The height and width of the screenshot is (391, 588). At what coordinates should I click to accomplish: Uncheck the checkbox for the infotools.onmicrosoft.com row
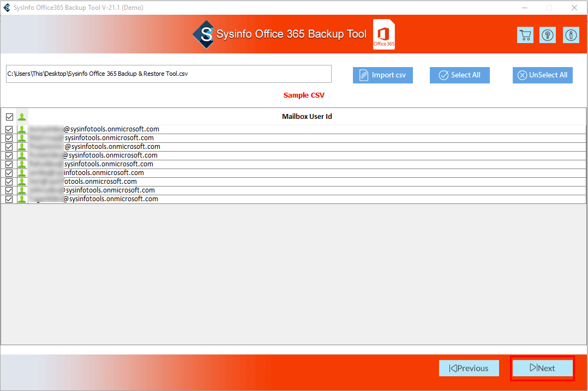tap(9, 173)
